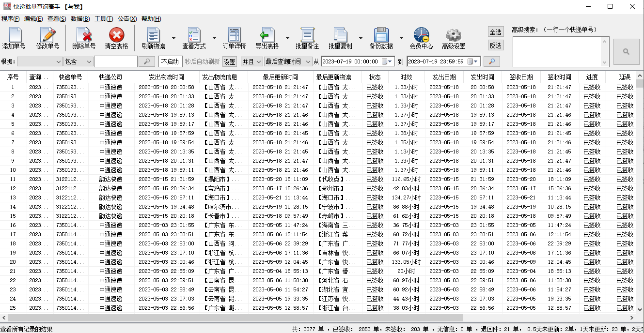Screen dimensions: 644x333
Task: Expand the 并且 logic operator dropdown
Action: pos(251,62)
